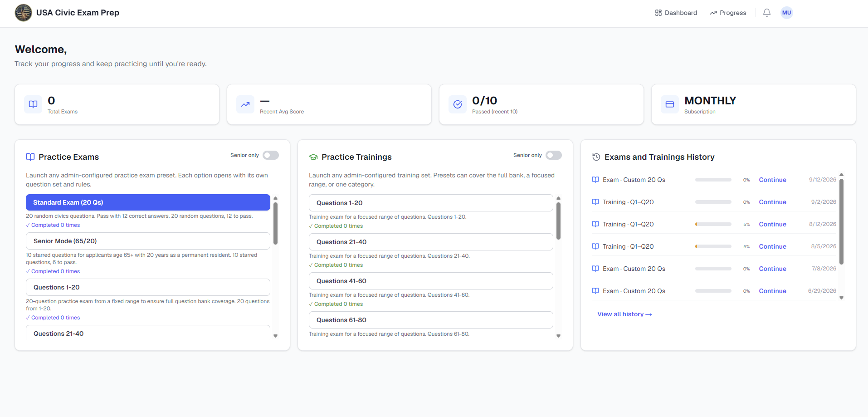Image resolution: width=868 pixels, height=417 pixels.
Task: Click the 0/10 passed value
Action: click(x=484, y=101)
